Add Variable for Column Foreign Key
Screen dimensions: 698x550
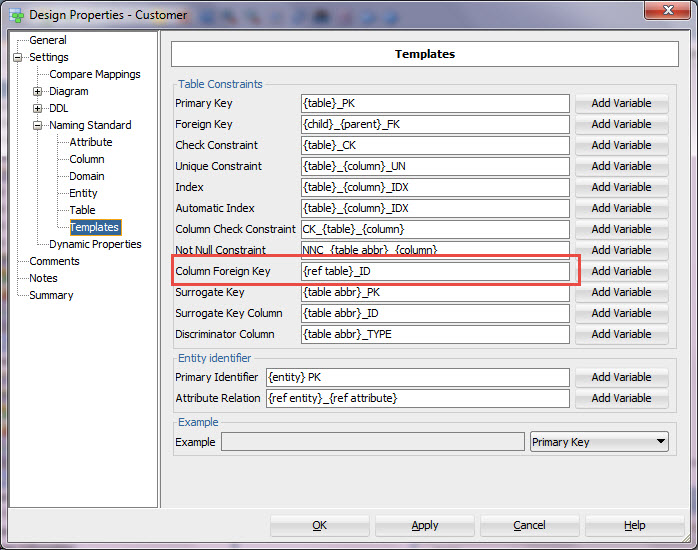point(621,271)
